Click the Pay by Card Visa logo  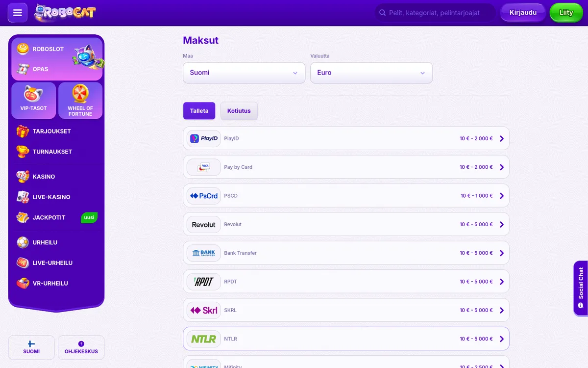pyautogui.click(x=204, y=167)
